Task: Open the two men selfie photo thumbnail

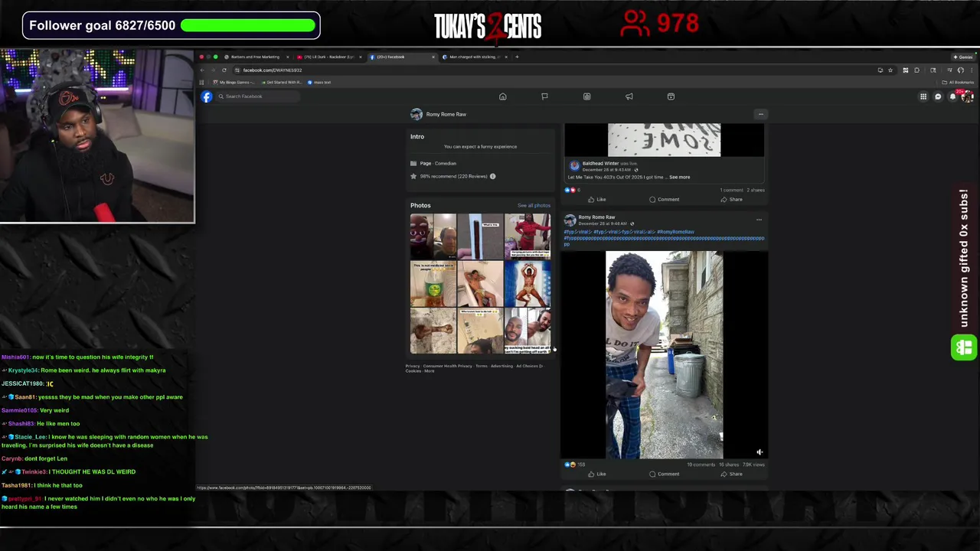Action: [x=528, y=331]
